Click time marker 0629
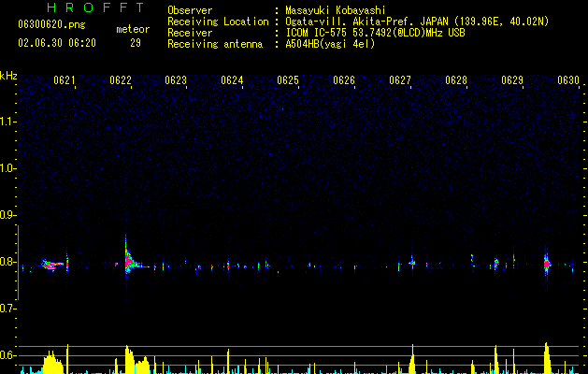The width and height of the screenshot is (588, 374). click(512, 80)
